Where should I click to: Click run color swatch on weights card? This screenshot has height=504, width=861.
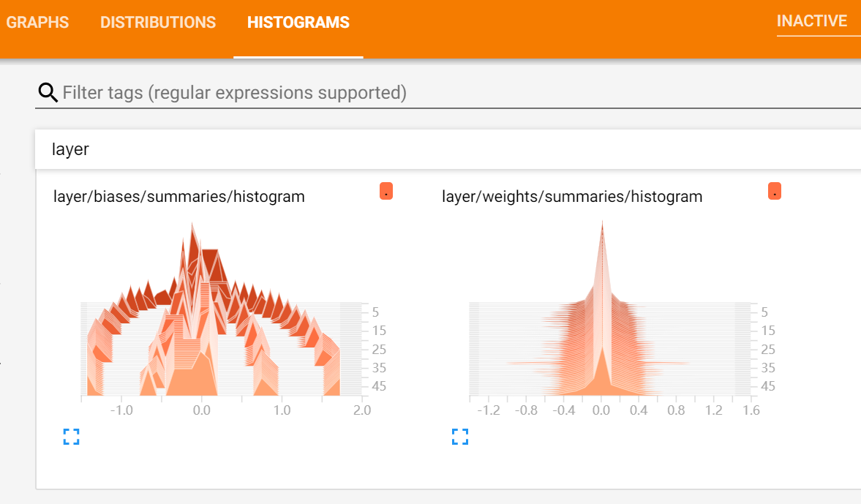pos(774,191)
